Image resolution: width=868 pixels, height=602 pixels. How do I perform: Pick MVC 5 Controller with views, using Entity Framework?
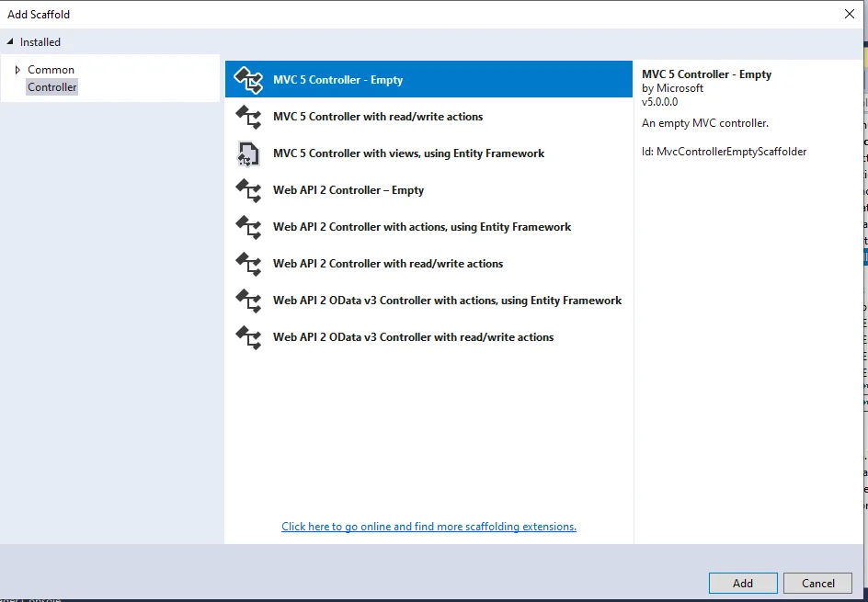408,153
